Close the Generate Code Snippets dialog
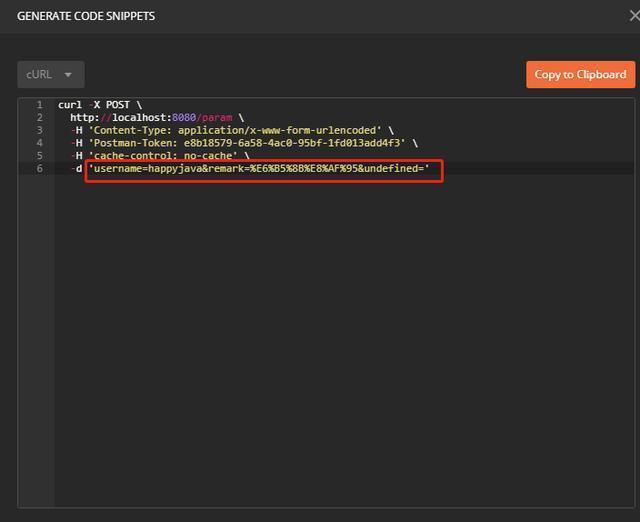 (x=632, y=16)
